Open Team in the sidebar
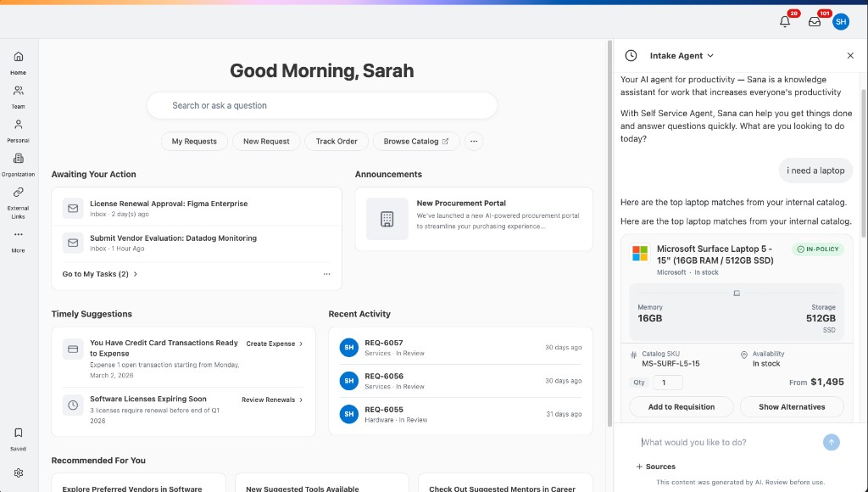Viewport: 868px width, 492px height. pos(19,97)
